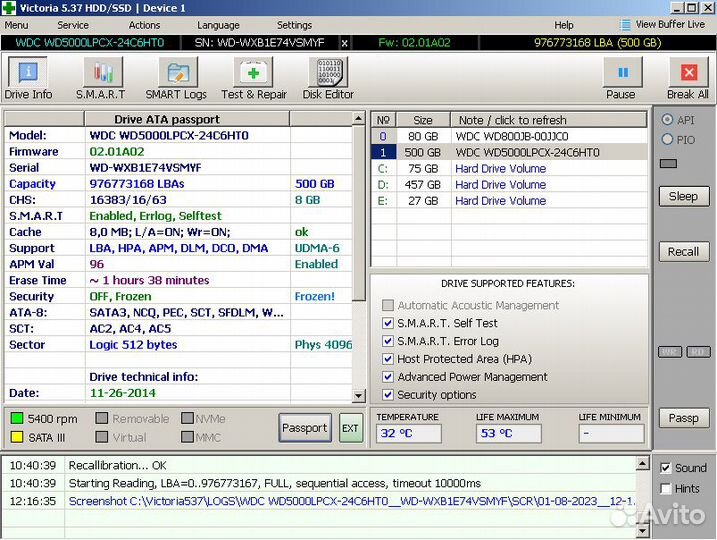
Task: Click the Sleep button
Action: coord(684,196)
